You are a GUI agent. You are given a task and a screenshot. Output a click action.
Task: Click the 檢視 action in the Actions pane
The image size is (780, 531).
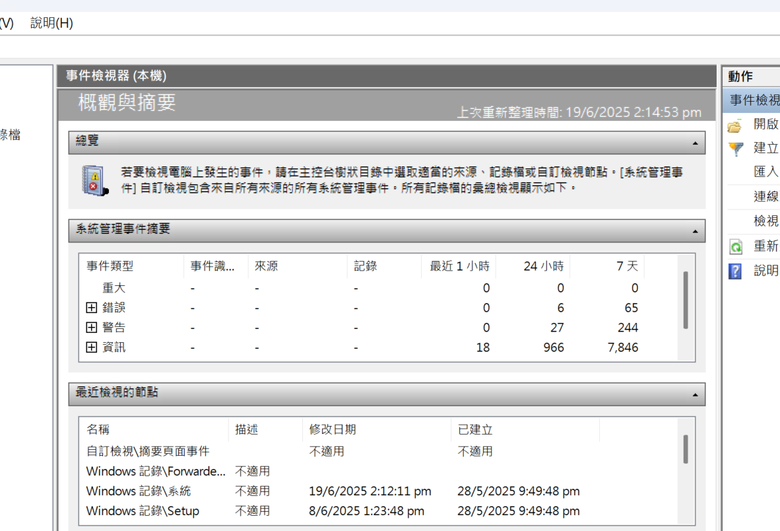[766, 221]
